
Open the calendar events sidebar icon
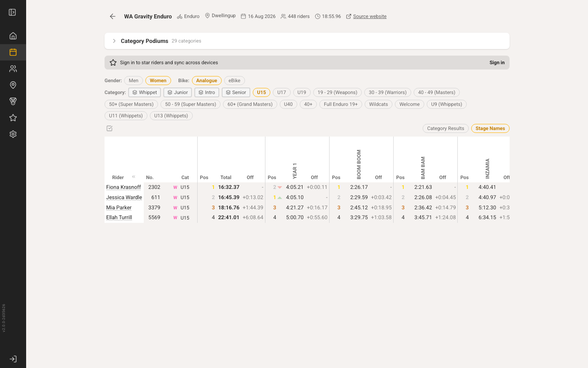[x=13, y=52]
